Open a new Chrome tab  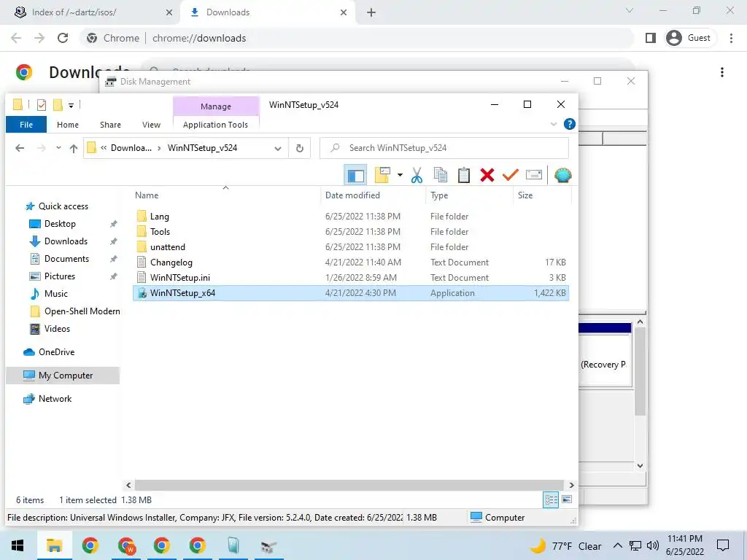[371, 12]
